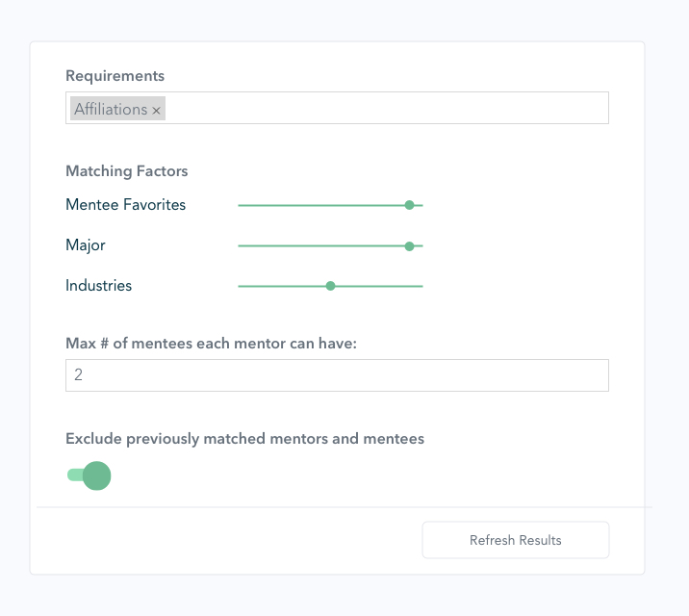Image resolution: width=689 pixels, height=616 pixels.
Task: Click the Industries factor label
Action: pos(98,286)
